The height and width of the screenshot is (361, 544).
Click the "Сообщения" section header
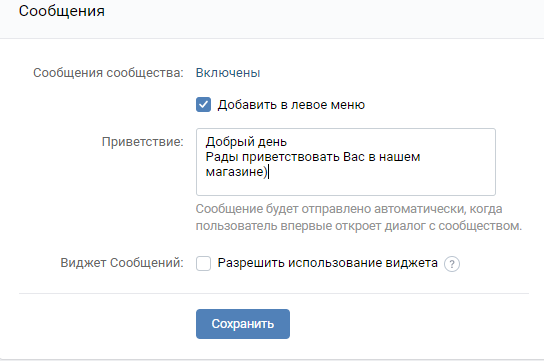[62, 11]
